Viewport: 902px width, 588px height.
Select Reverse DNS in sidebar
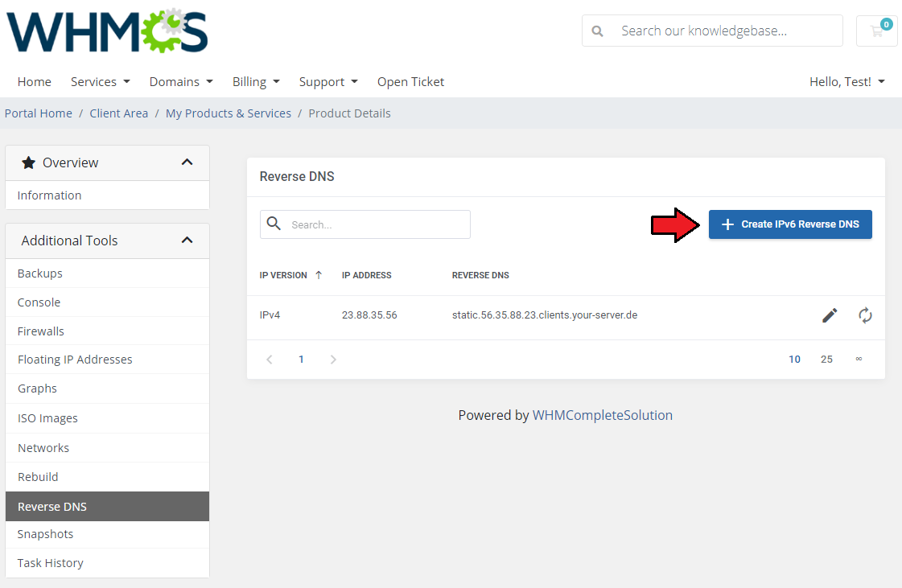pos(108,506)
